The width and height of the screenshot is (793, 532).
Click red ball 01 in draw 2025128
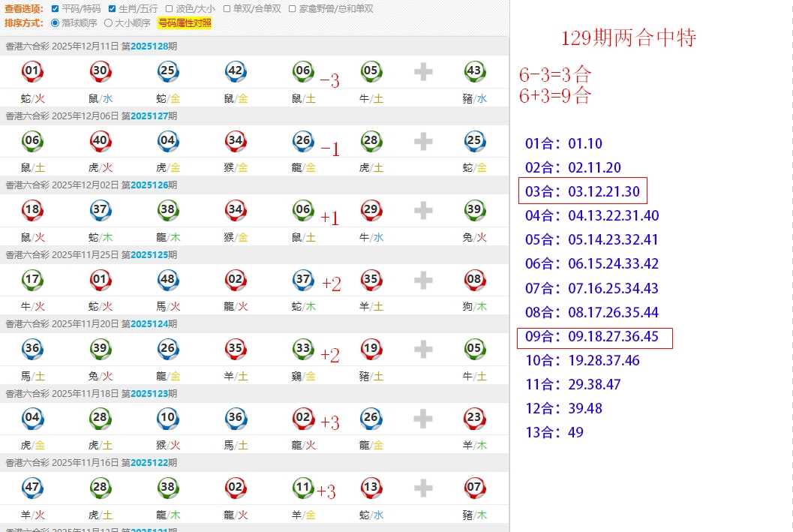click(32, 72)
